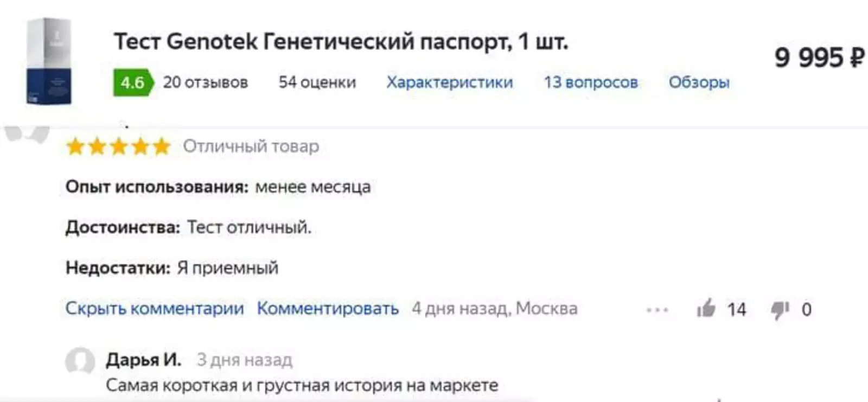The width and height of the screenshot is (868, 402).
Task: Click the like count 14
Action: pos(736,310)
